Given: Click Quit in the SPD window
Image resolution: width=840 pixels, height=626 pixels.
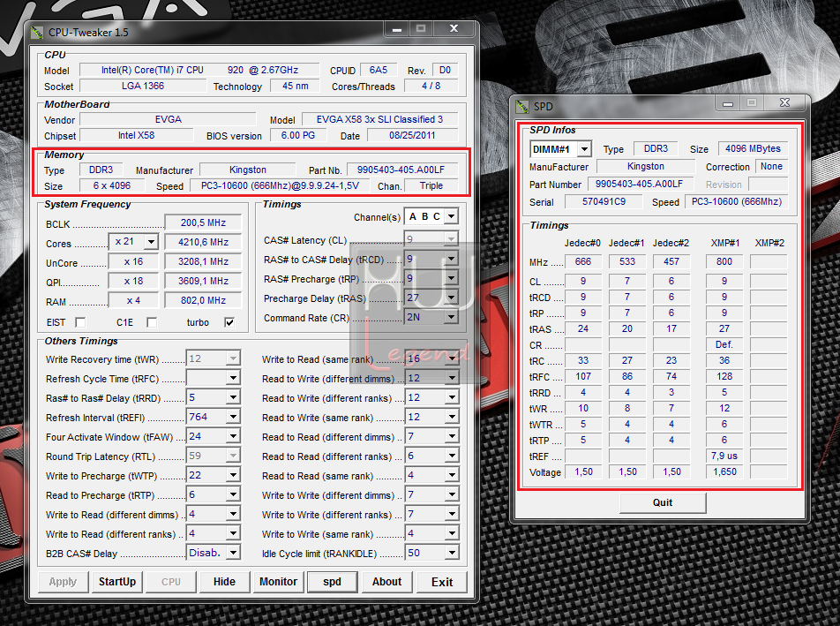Looking at the screenshot, I should click(x=663, y=502).
